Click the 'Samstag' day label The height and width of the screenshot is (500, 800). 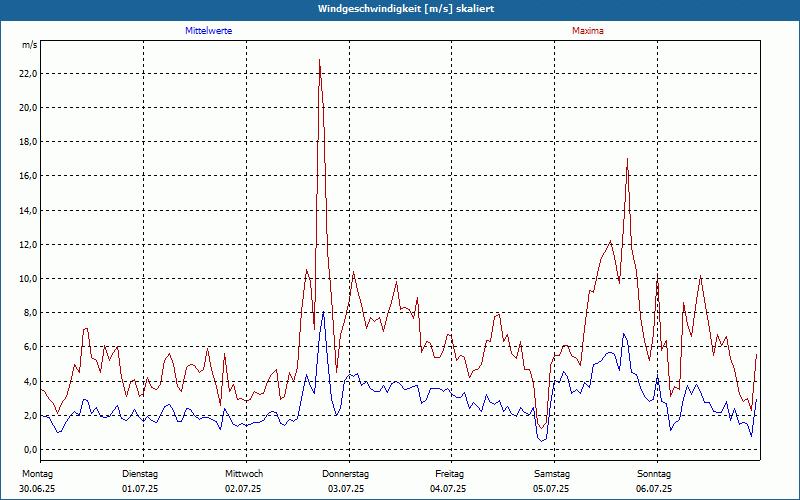(x=552, y=474)
